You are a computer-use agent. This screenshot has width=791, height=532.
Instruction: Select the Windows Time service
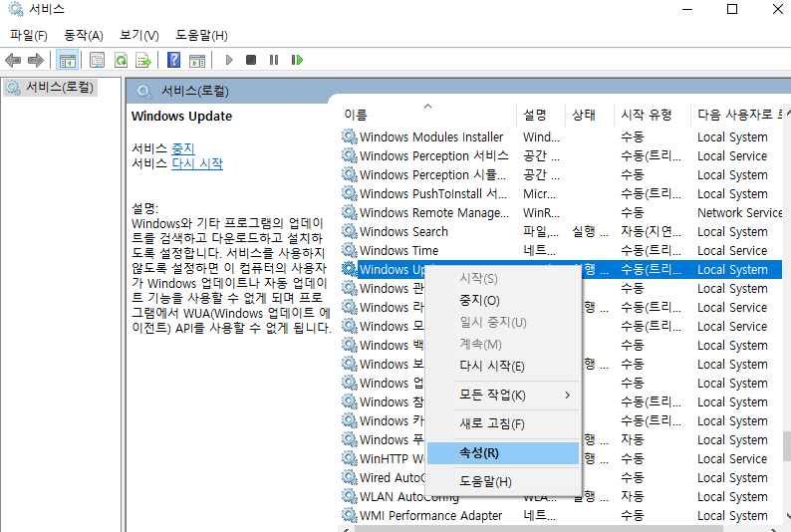tap(399, 250)
